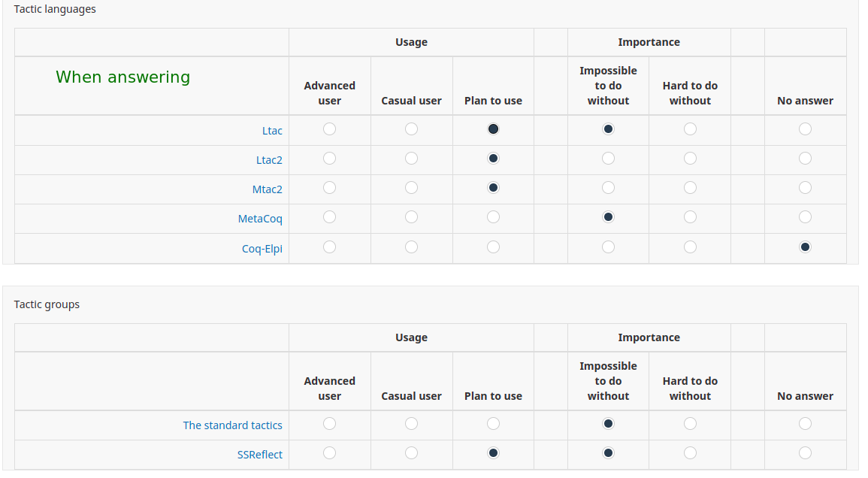Screen dimensions: 868x478
Task: Select Advanced user for The standard tactics
Action: pos(329,424)
